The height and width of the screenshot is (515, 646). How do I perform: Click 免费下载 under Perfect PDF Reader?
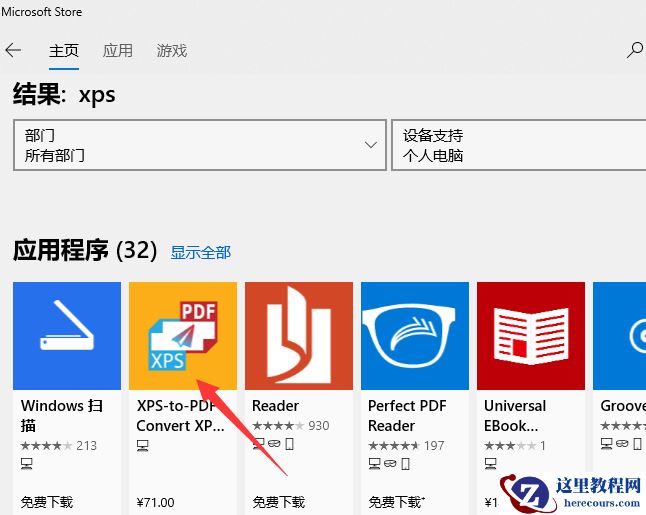(396, 502)
